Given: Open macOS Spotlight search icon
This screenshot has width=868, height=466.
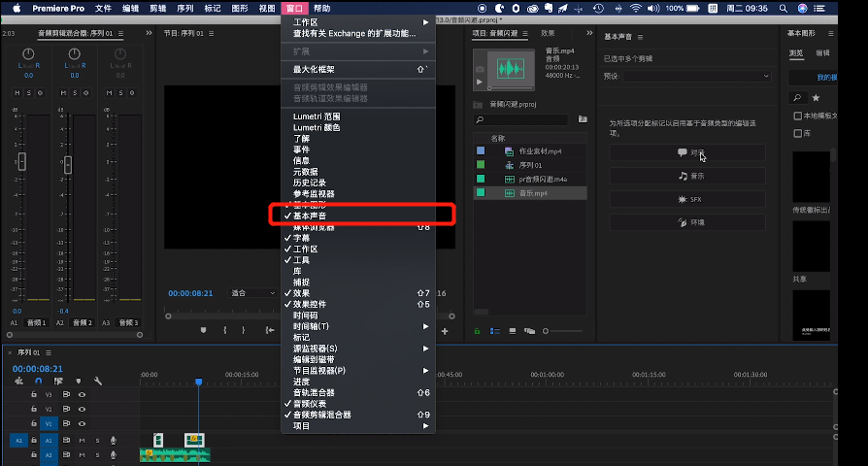Looking at the screenshot, I should (784, 9).
